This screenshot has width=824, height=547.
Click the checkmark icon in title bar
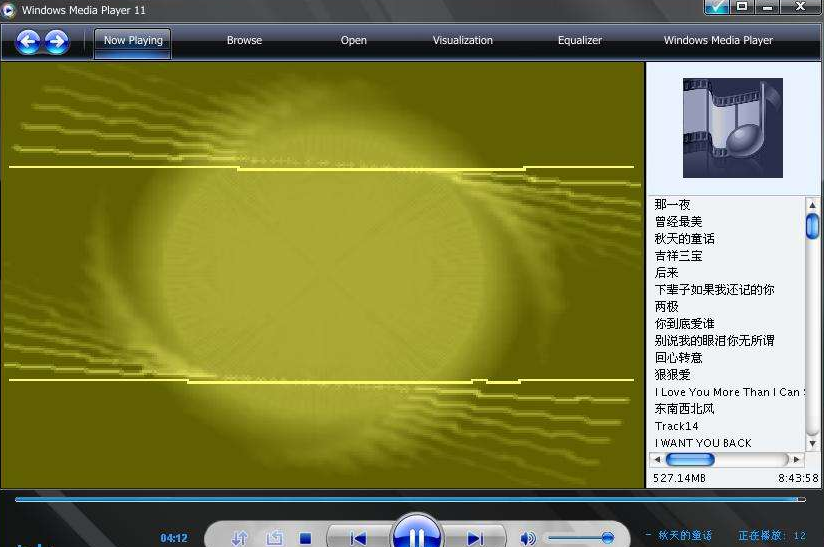716,7
